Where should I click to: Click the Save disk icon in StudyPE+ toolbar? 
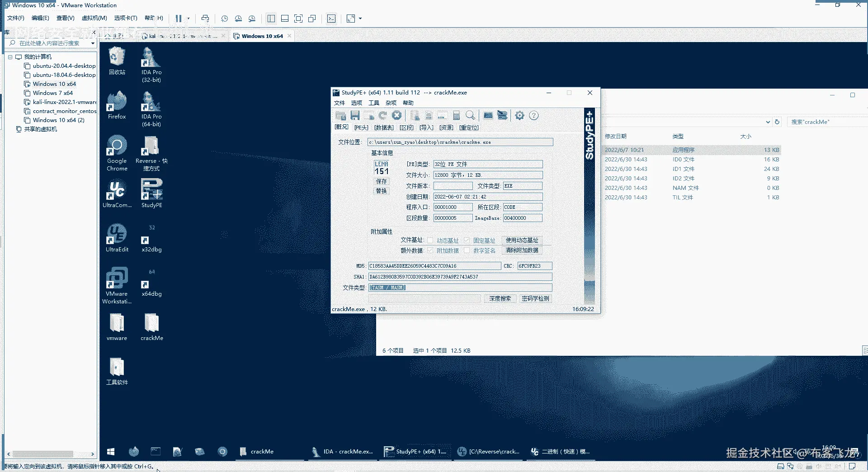click(355, 115)
